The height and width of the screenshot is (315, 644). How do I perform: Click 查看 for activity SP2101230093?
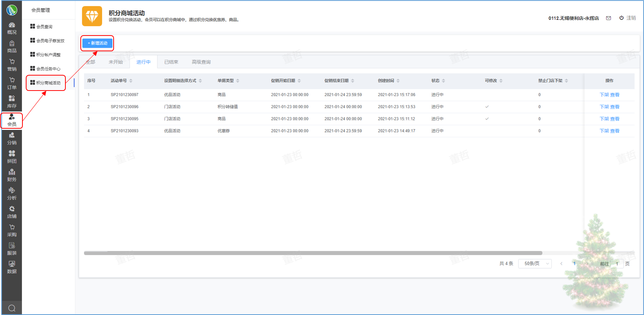[615, 131]
